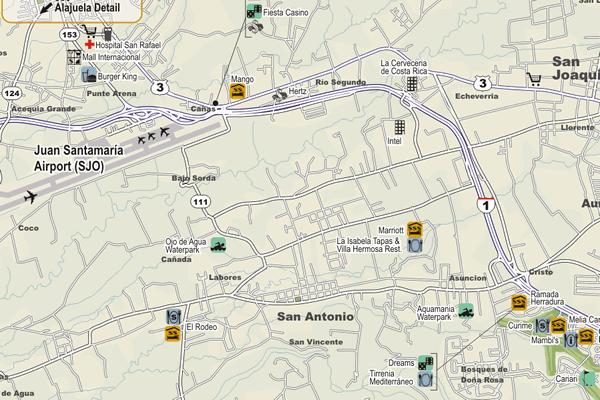Click the Labores place name

[225, 278]
